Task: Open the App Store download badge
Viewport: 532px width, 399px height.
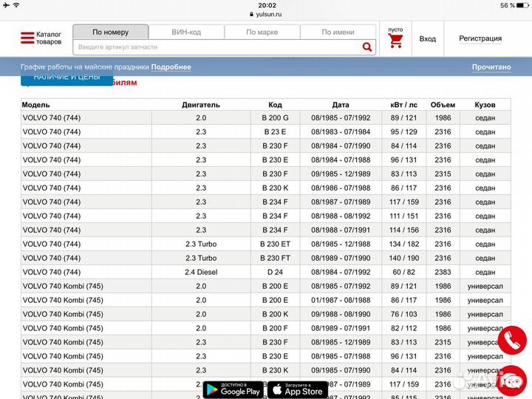Action: [297, 389]
